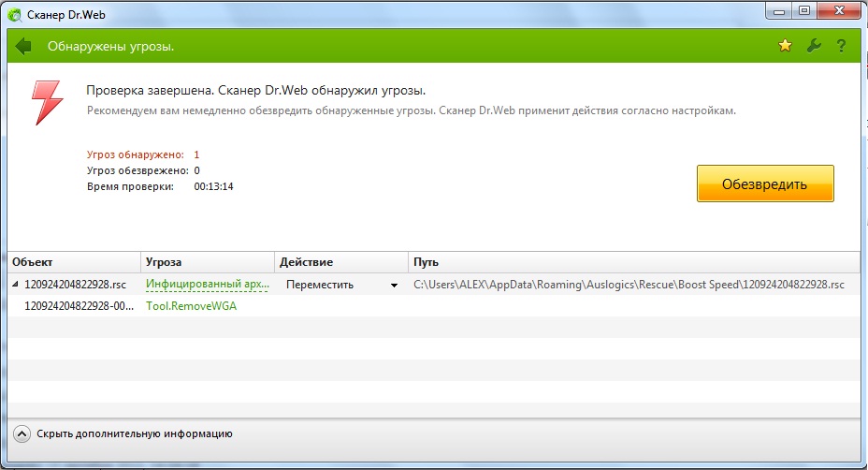Sort by the Путь column header

634,262
